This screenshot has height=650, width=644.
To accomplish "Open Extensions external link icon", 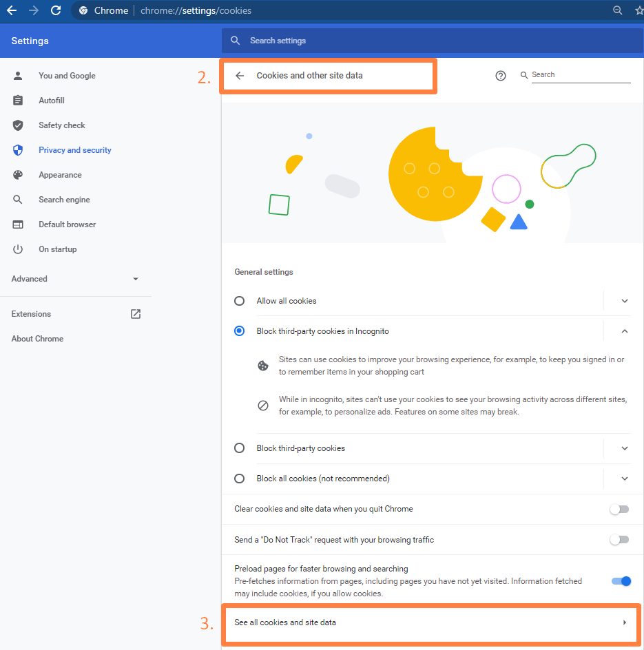I will (x=136, y=314).
